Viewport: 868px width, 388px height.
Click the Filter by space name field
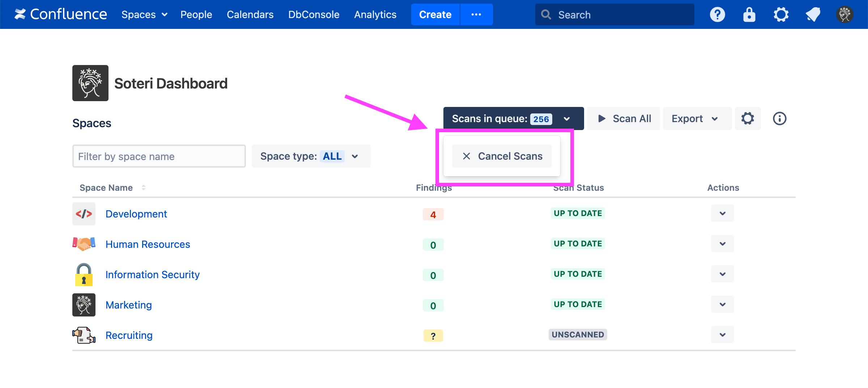[159, 156]
